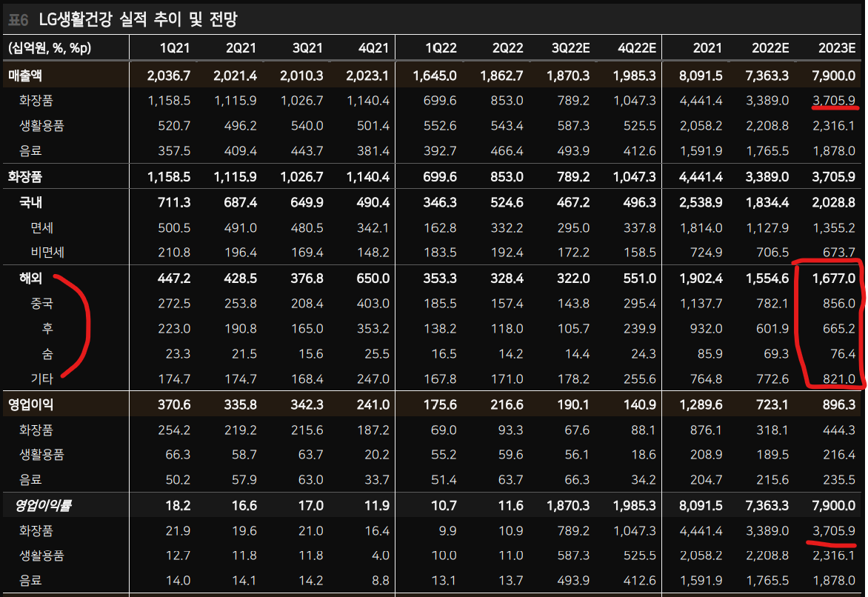This screenshot has width=868, height=597.
Task: Click the 비면세 row label
Action: [x=47, y=253]
